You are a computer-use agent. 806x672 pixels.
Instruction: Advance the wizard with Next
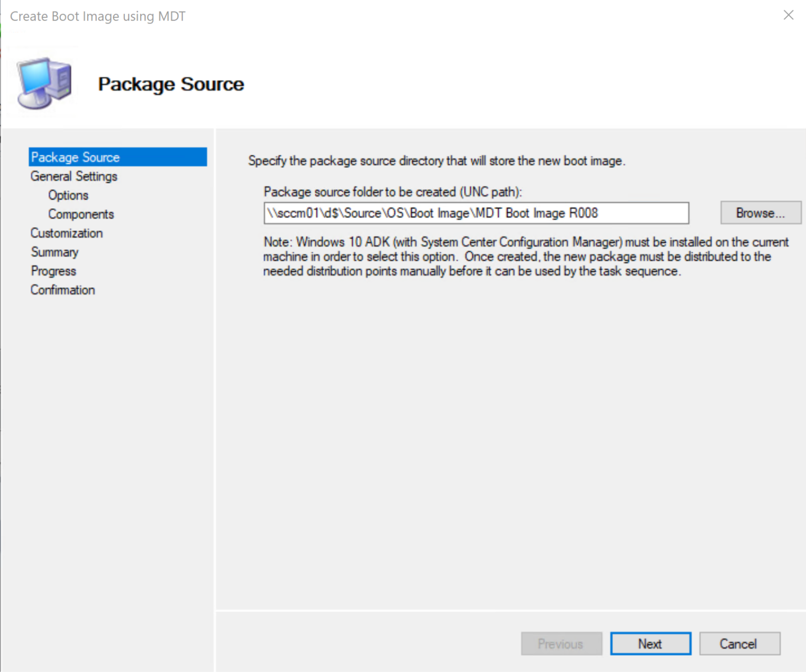pos(650,644)
